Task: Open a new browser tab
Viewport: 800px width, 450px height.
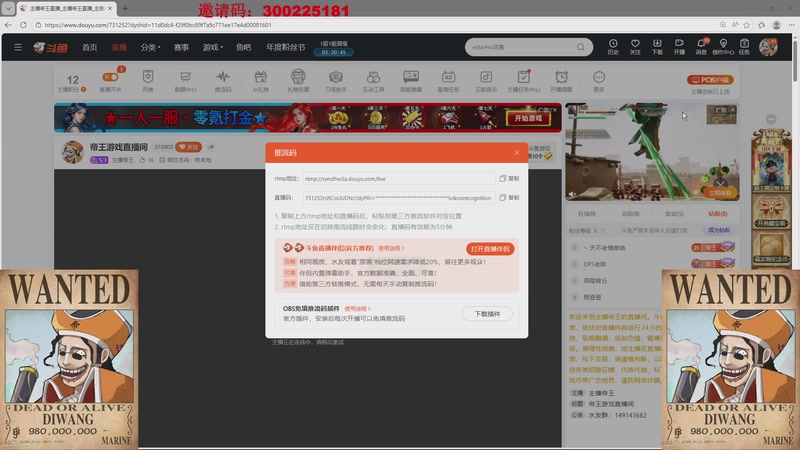Action: coord(124,8)
